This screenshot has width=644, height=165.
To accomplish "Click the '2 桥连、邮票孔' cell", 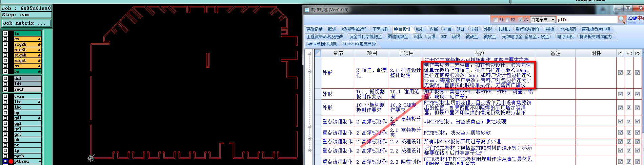I will 372,73.
